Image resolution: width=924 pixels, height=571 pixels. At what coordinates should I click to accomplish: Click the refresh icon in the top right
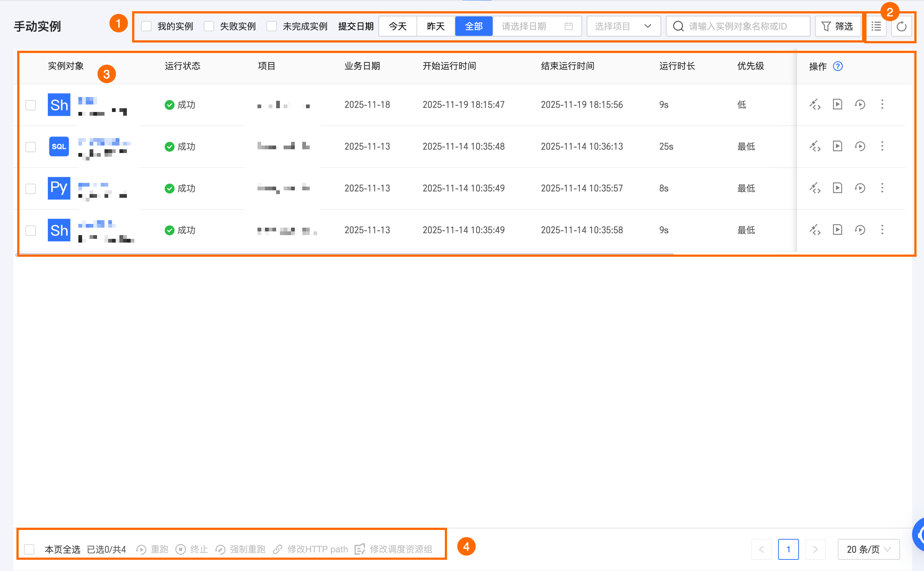[901, 26]
